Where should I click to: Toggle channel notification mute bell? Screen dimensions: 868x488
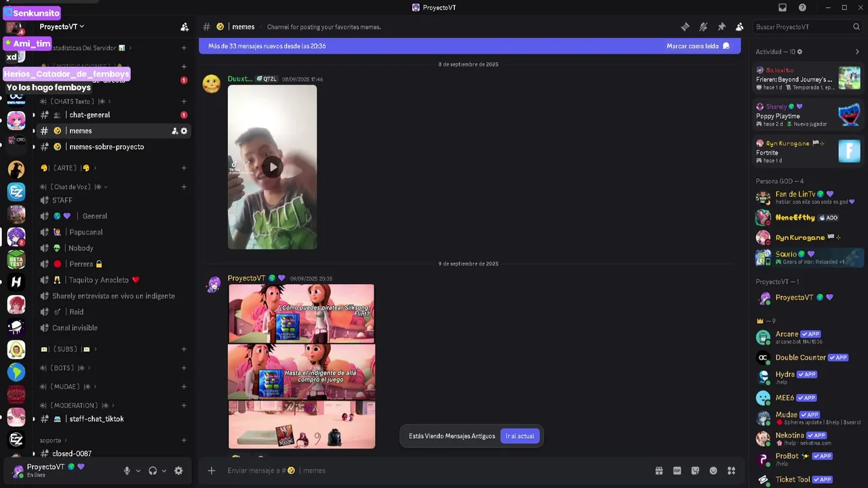click(x=703, y=27)
